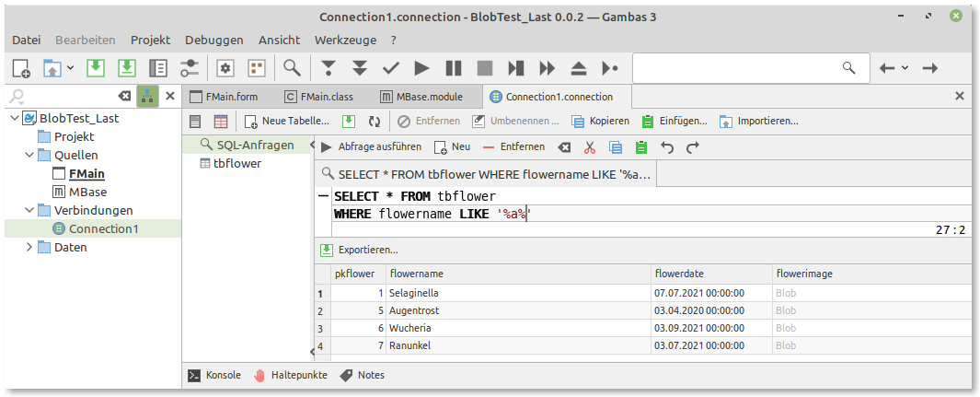
Task: Click Neue Tabelle... in connection toolbar
Action: [286, 121]
